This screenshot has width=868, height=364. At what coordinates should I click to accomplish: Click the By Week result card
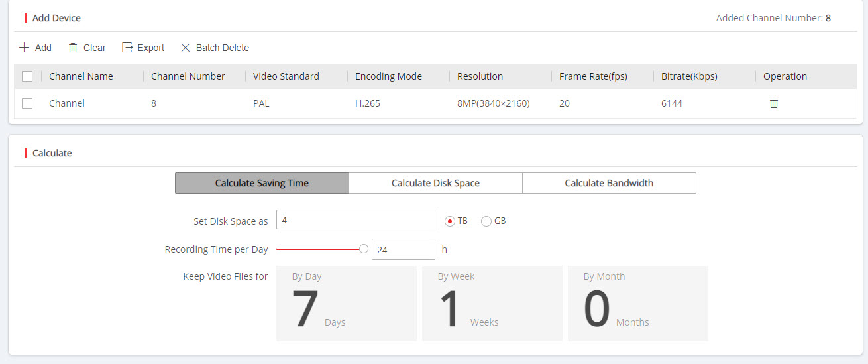tap(492, 304)
